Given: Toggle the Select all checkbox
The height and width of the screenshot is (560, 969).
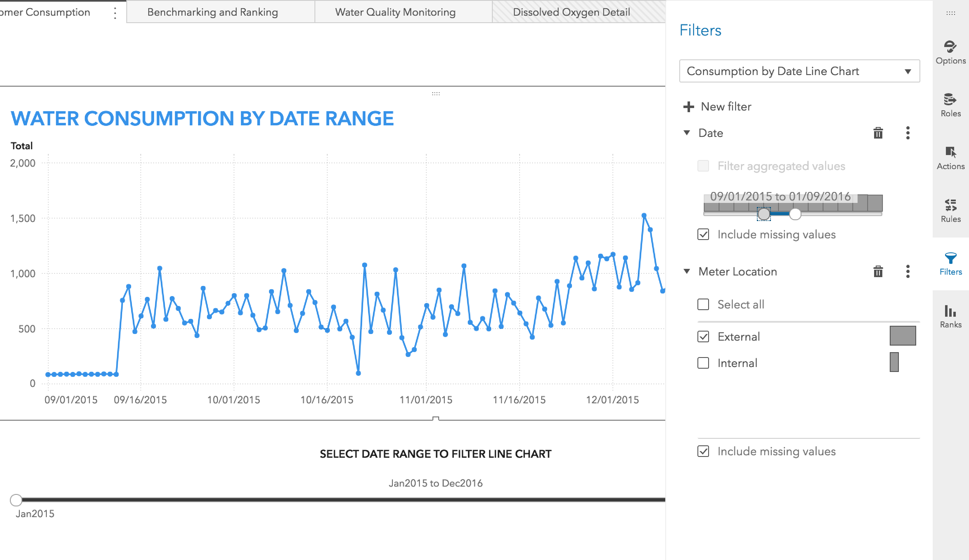Looking at the screenshot, I should click(703, 304).
